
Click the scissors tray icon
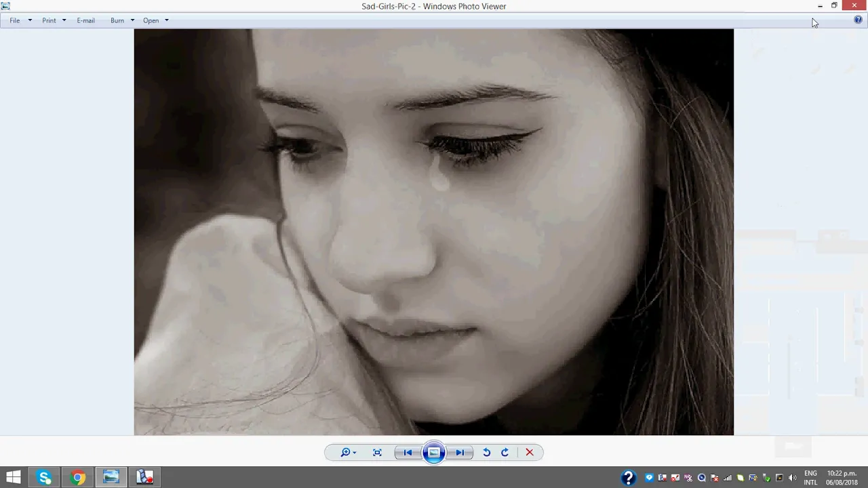[x=688, y=478]
